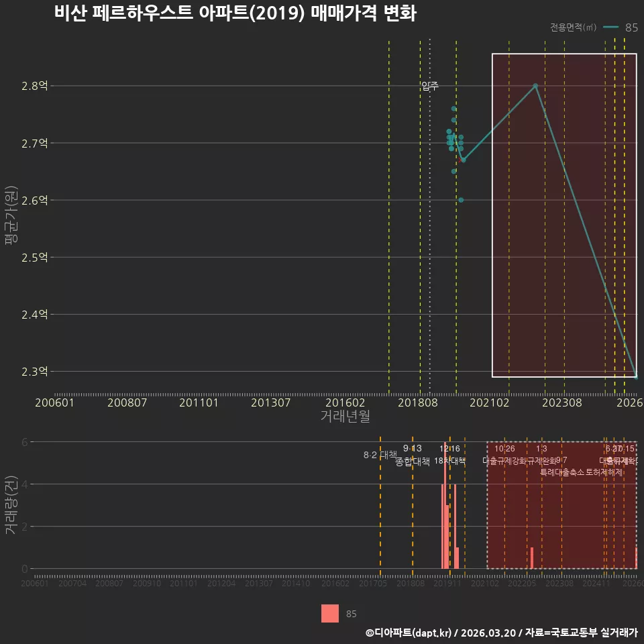
Task: Click the '6' label on the volume axis
Action: point(25,442)
